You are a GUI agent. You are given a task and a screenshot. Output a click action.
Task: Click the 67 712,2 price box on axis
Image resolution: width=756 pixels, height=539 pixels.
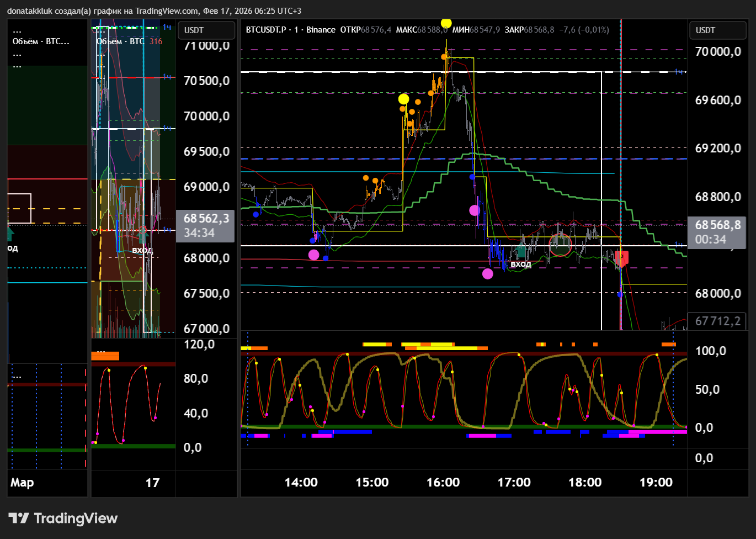(717, 321)
